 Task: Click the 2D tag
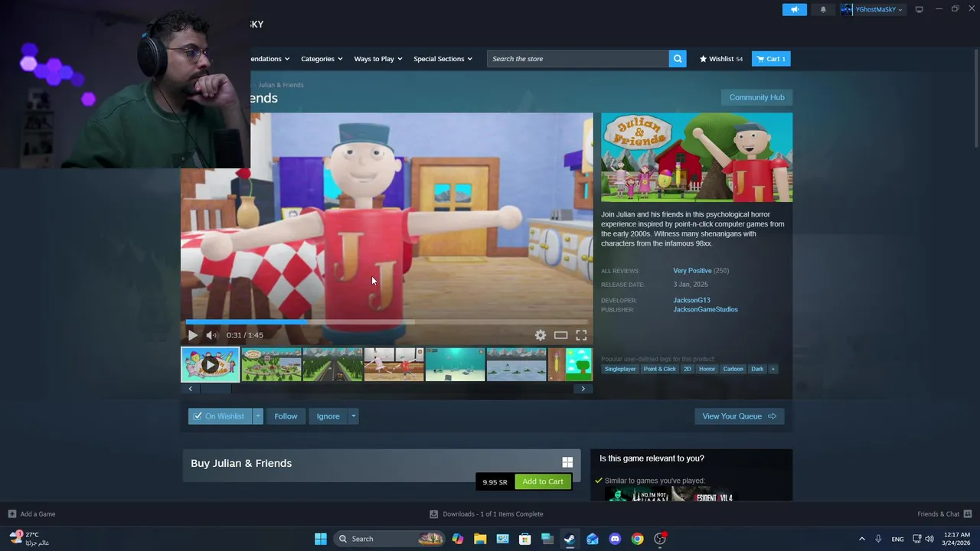click(x=687, y=369)
